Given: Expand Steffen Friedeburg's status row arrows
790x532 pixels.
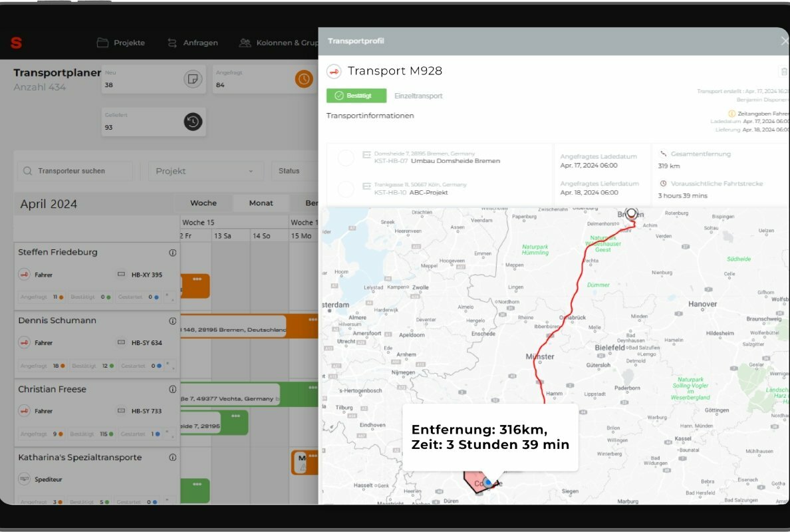Looking at the screenshot, I should [x=170, y=297].
